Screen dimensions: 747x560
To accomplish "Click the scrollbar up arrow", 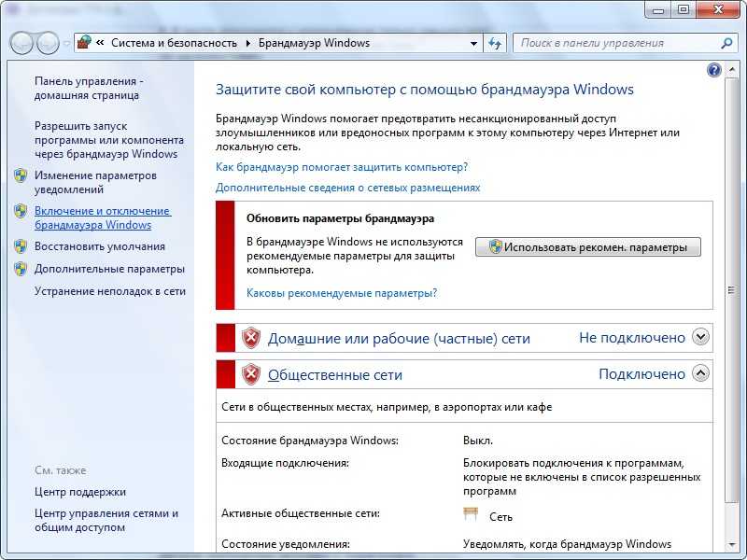I will pyautogui.click(x=731, y=71).
